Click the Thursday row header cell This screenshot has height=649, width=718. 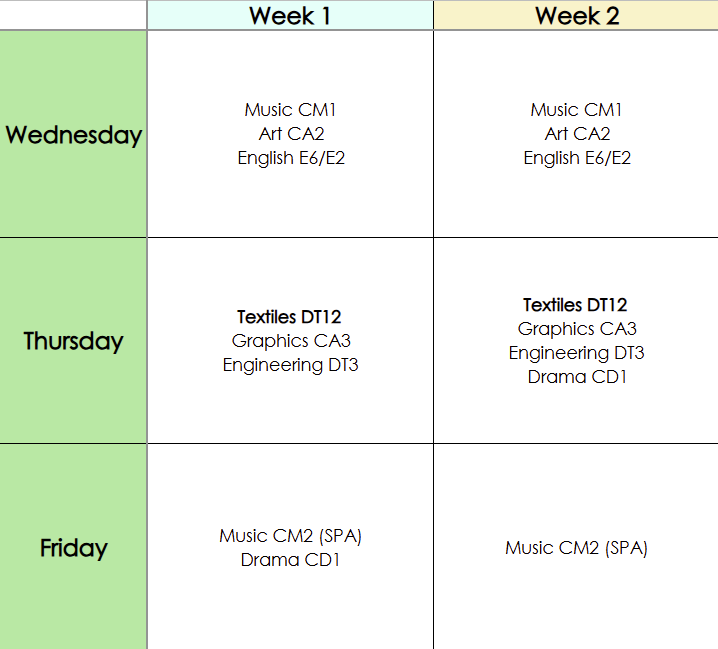[74, 341]
